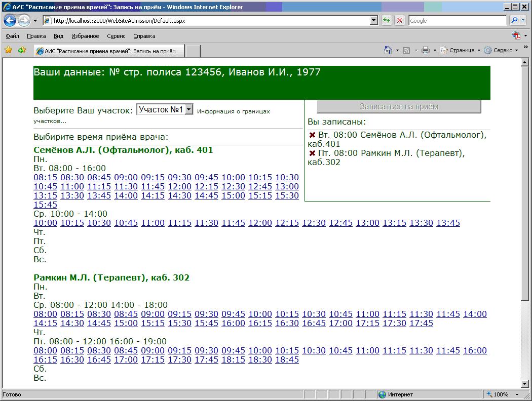The height and width of the screenshot is (401, 532).
Task: Click the page scrollbar down arrow
Action: tap(525, 384)
